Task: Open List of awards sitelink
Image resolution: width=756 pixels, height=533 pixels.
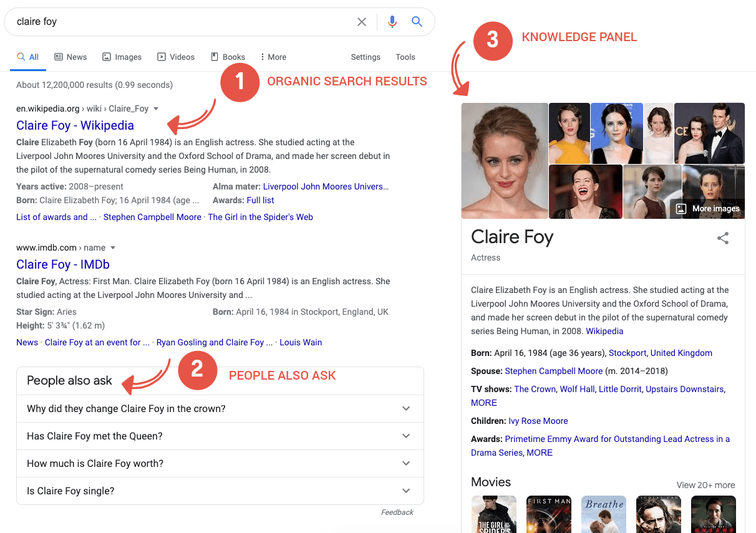Action: coord(57,217)
